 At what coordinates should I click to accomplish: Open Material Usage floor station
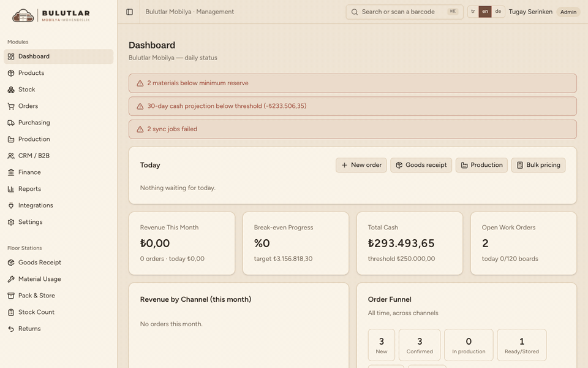click(x=59, y=279)
